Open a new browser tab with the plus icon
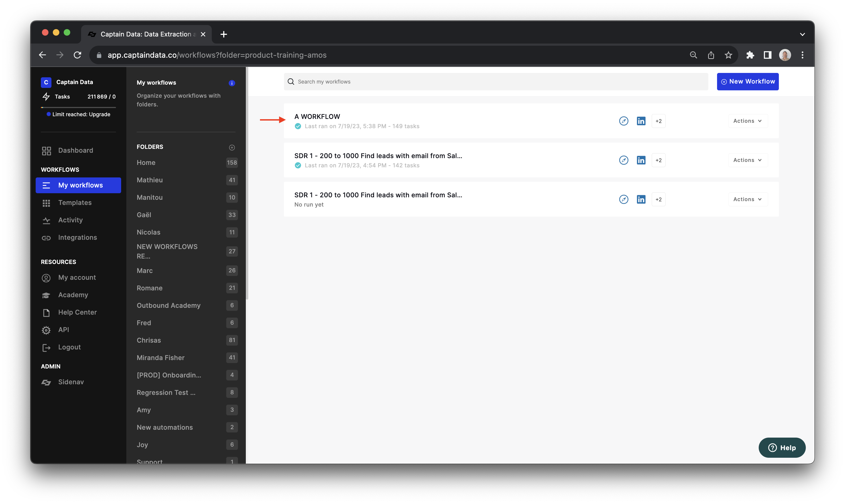 click(224, 34)
